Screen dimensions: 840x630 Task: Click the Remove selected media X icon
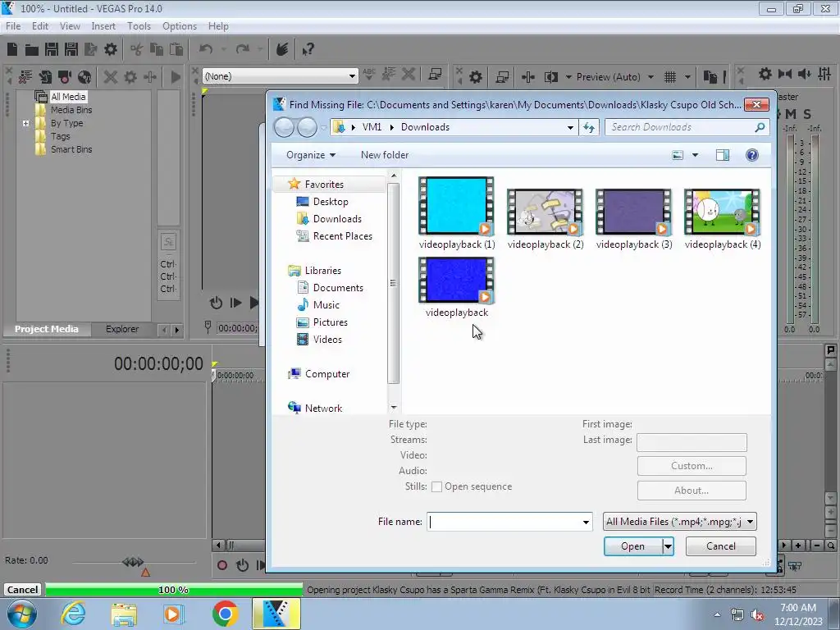[111, 76]
